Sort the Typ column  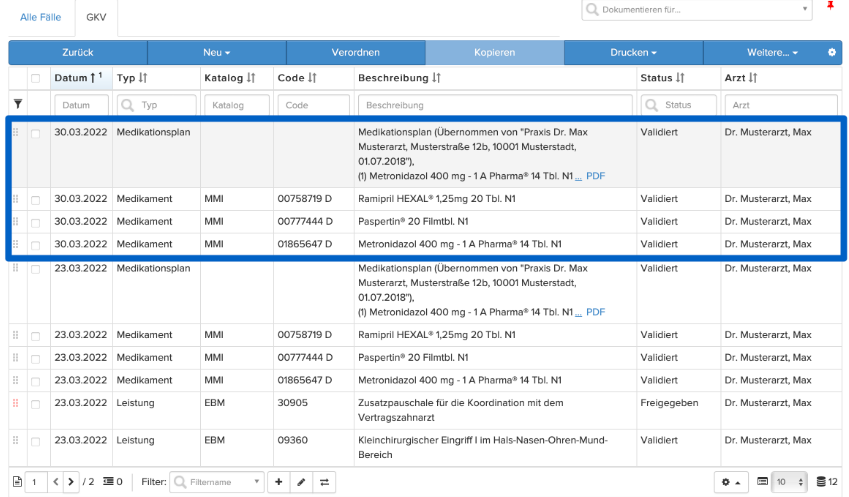143,78
